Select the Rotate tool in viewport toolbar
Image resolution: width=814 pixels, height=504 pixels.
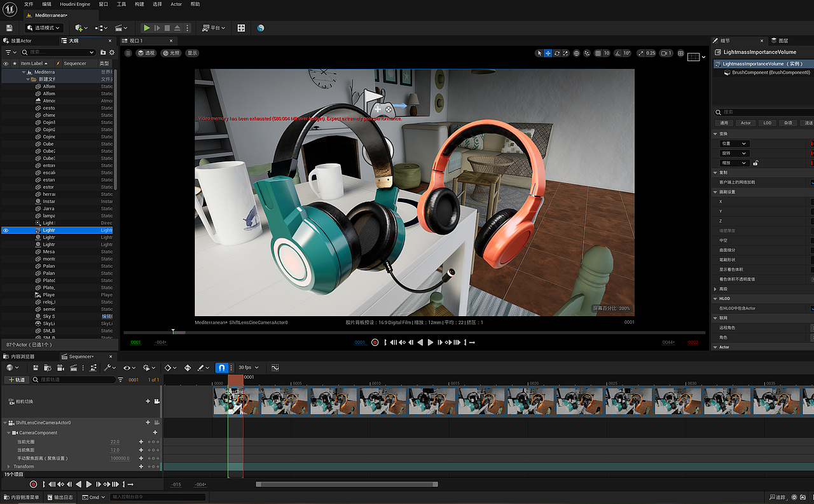tap(557, 53)
